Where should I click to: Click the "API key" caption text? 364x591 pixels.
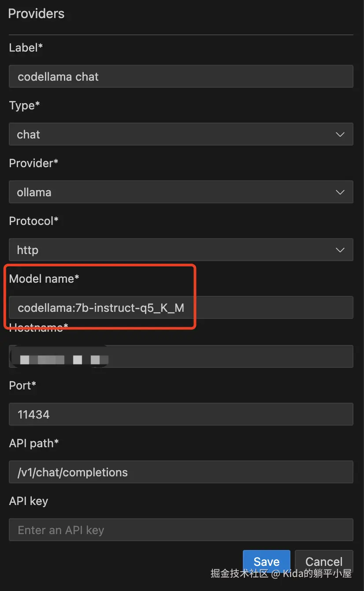click(29, 501)
